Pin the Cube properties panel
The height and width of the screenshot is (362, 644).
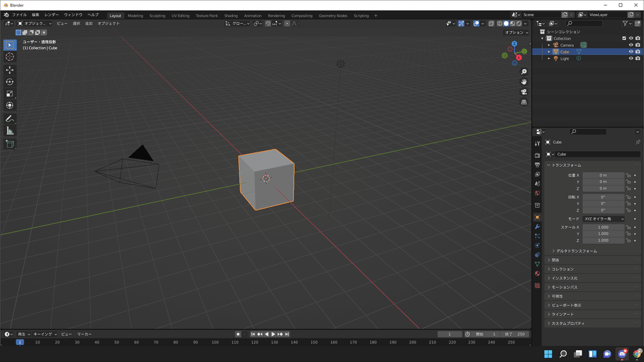(638, 142)
